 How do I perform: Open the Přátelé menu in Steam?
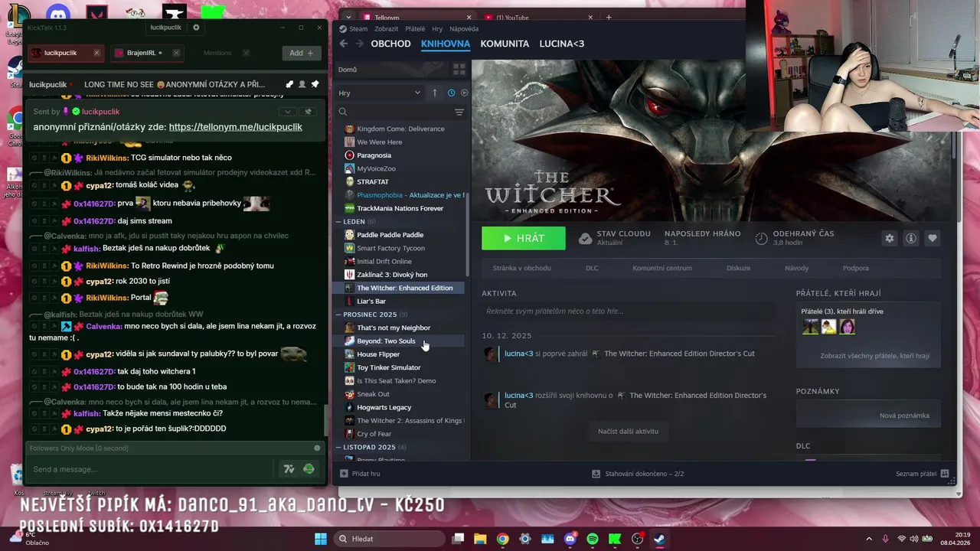click(415, 29)
